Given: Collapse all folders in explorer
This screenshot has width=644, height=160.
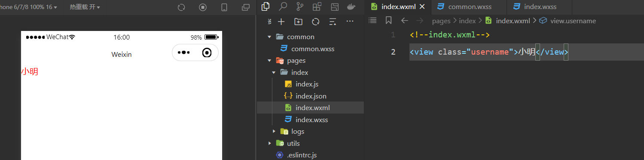Looking at the screenshot, I should [333, 22].
